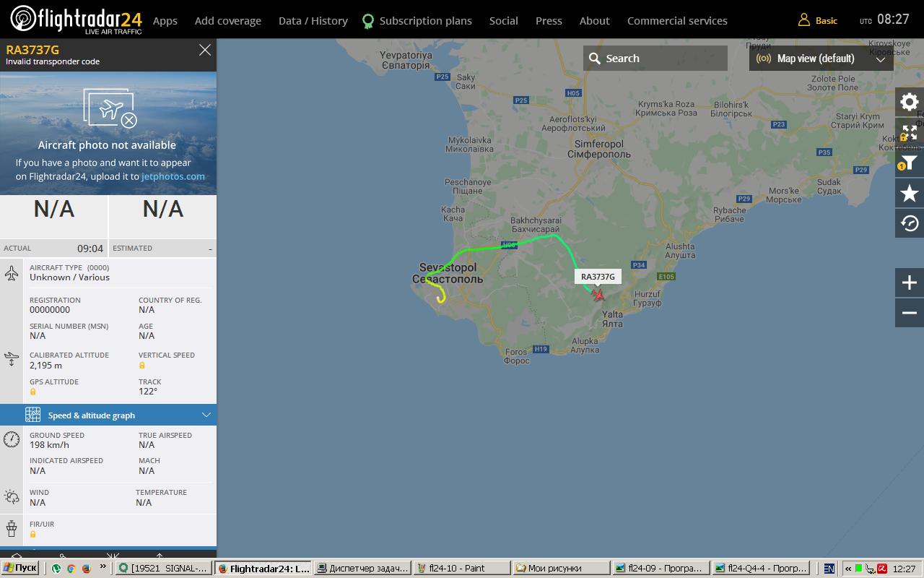924x578 pixels.
Task: Open the filter funnel icon
Action: [x=910, y=163]
